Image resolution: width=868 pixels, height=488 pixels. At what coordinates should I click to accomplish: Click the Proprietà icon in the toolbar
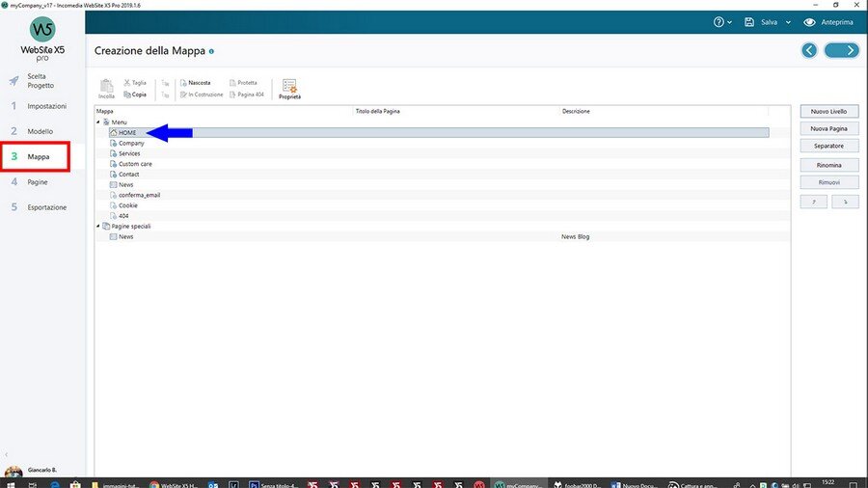click(x=289, y=87)
